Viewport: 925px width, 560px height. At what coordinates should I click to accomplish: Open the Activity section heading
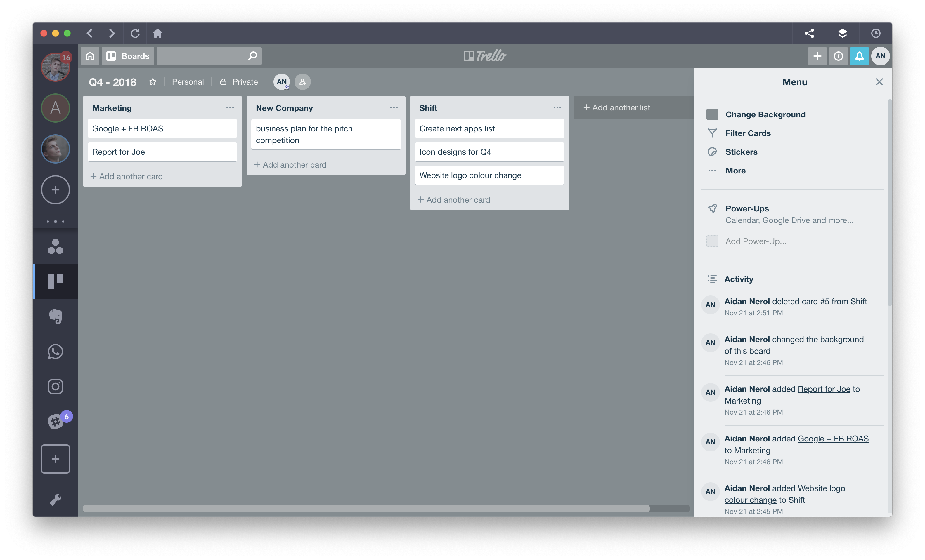(738, 279)
